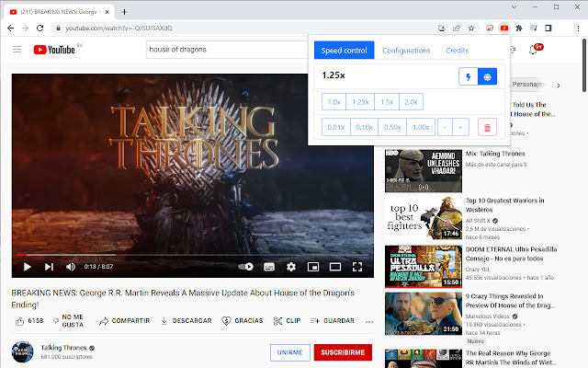Switch to the Configurations tab
This screenshot has height=368, width=588.
(x=406, y=51)
